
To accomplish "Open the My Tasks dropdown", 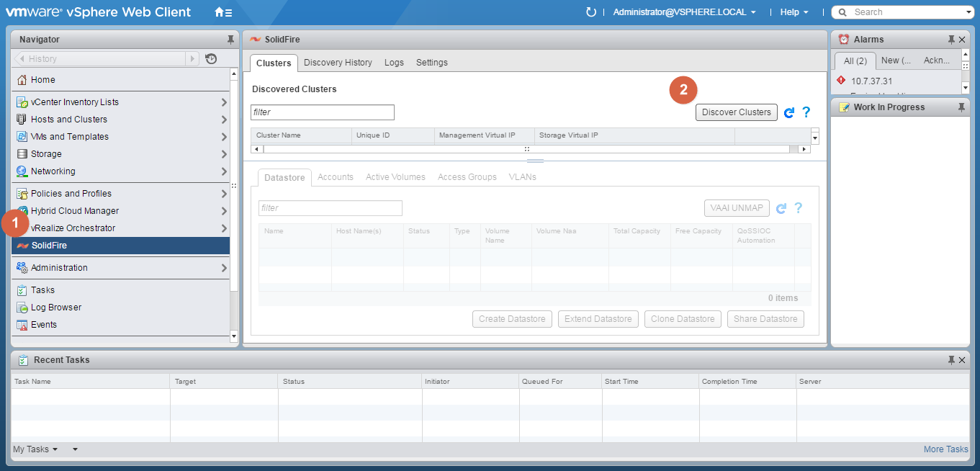I will click(x=35, y=449).
